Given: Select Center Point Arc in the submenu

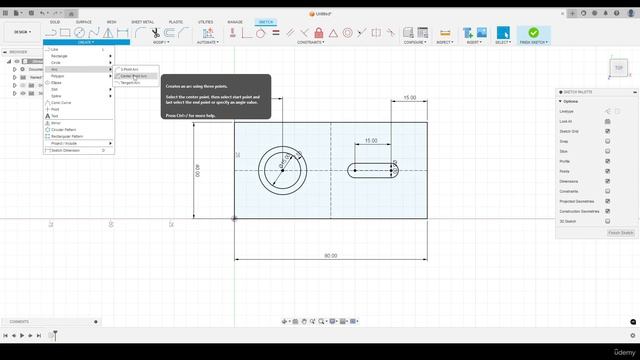Looking at the screenshot, I should (x=136, y=76).
